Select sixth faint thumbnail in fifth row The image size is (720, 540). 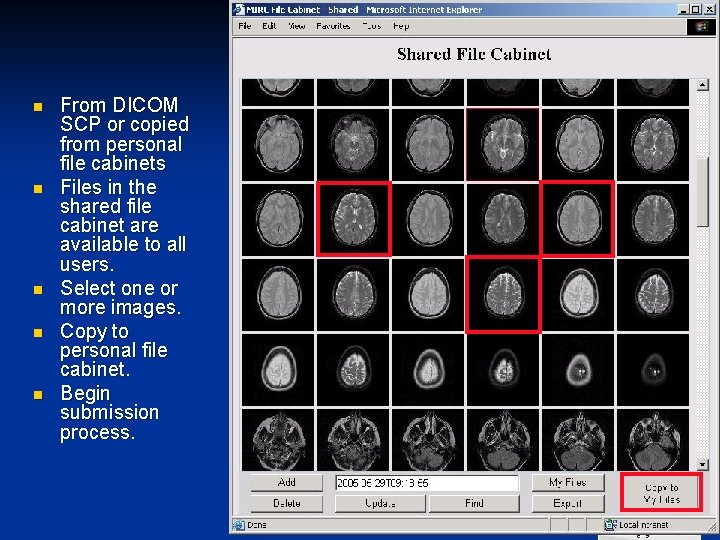click(653, 370)
